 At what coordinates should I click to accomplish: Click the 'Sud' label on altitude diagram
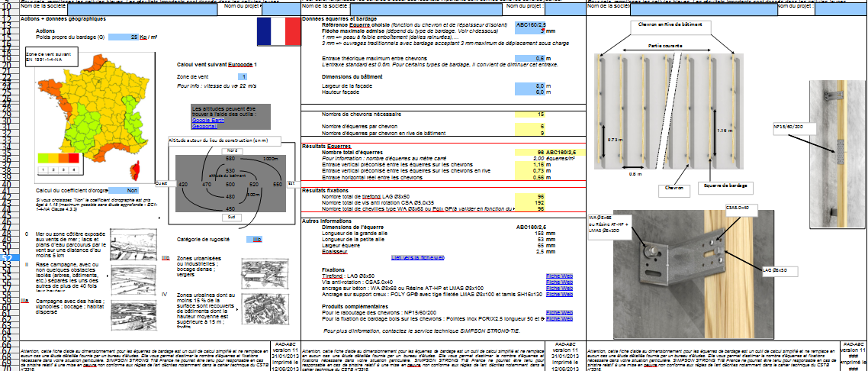pyautogui.click(x=231, y=218)
